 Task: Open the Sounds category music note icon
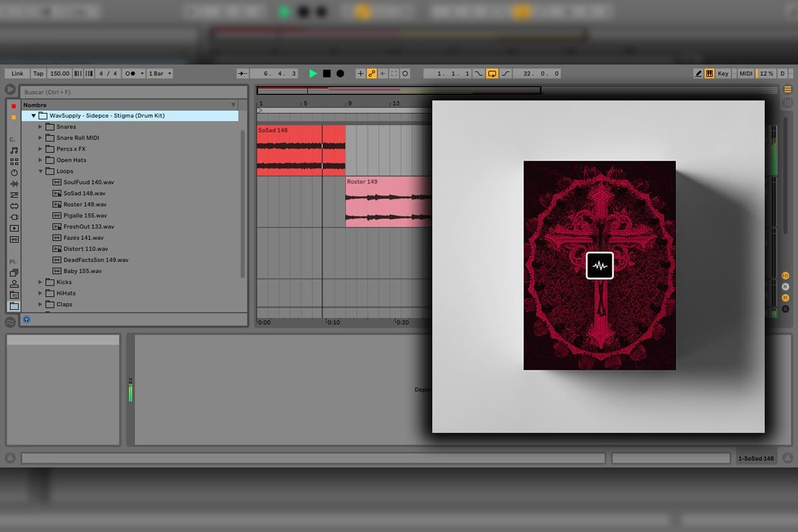(x=14, y=150)
